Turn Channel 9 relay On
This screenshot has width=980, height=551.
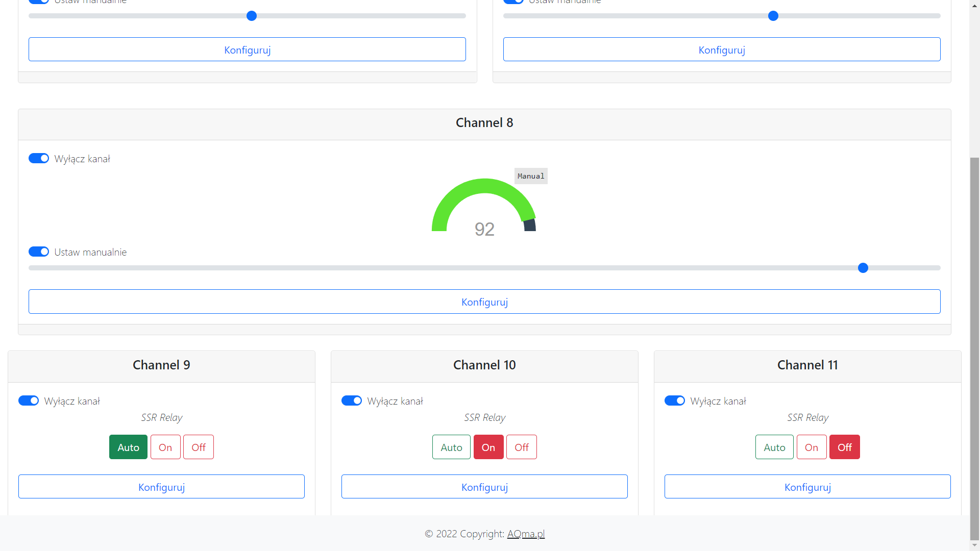[165, 447]
